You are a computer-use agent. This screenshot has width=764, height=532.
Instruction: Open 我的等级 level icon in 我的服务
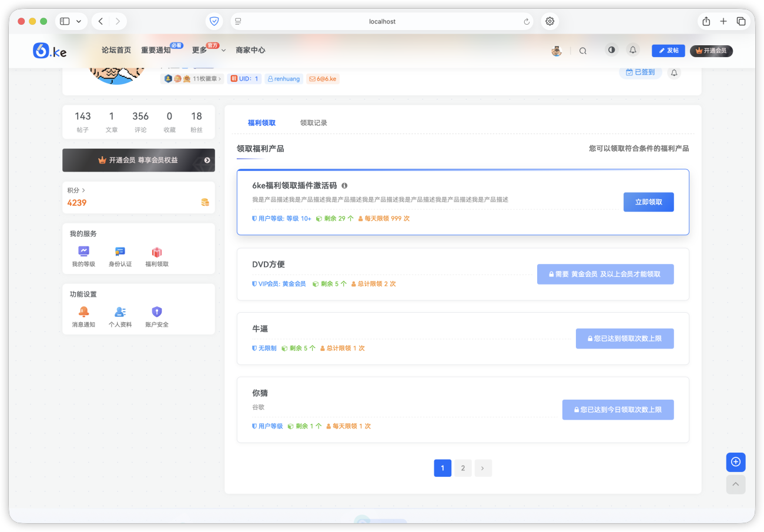[83, 252]
